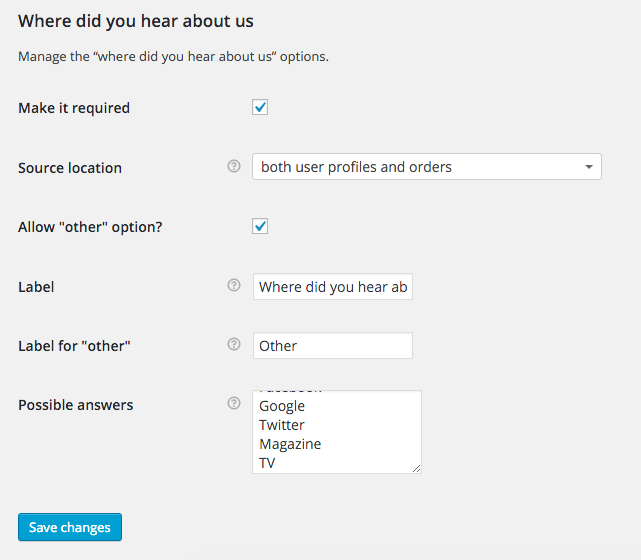Click the "Possible answers" label text
Viewport: 641px width, 560px height.
pyautogui.click(x=76, y=405)
